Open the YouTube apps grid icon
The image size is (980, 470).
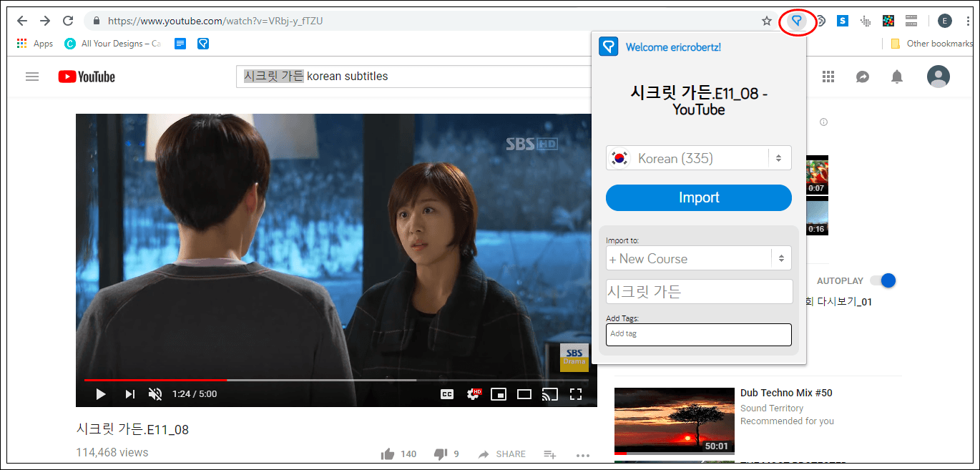pos(828,77)
